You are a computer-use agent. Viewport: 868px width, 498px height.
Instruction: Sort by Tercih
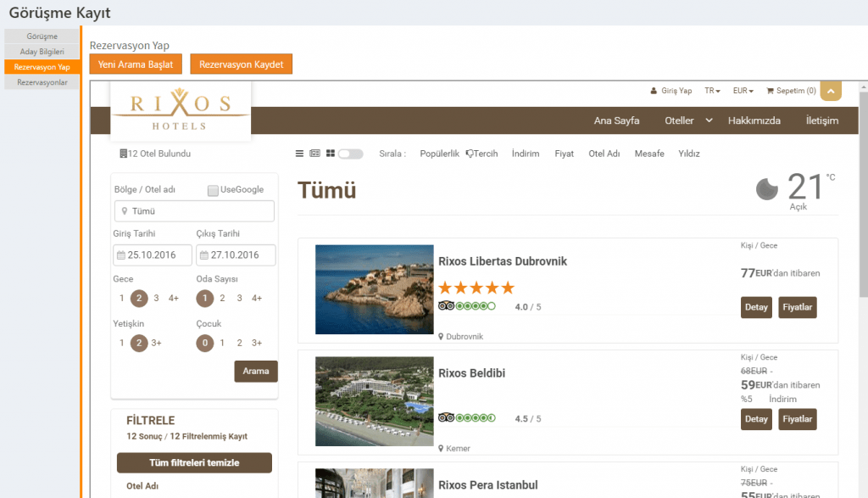[481, 154]
